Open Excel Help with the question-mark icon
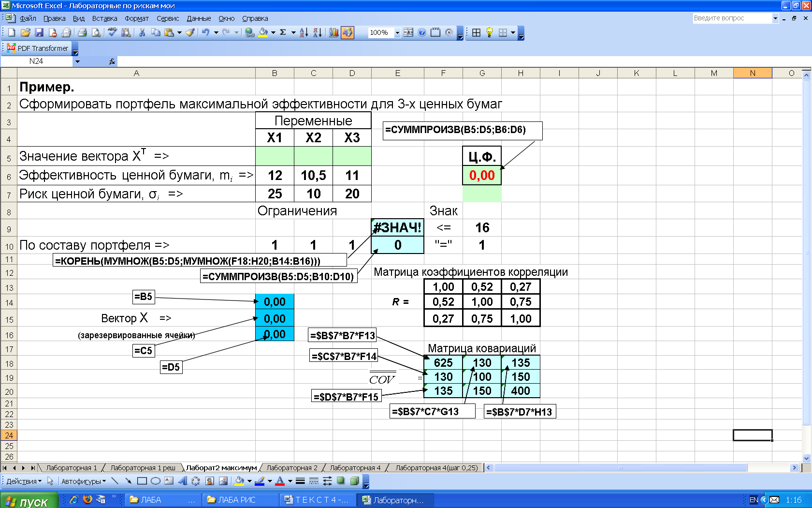Image resolution: width=812 pixels, height=508 pixels. click(x=422, y=32)
